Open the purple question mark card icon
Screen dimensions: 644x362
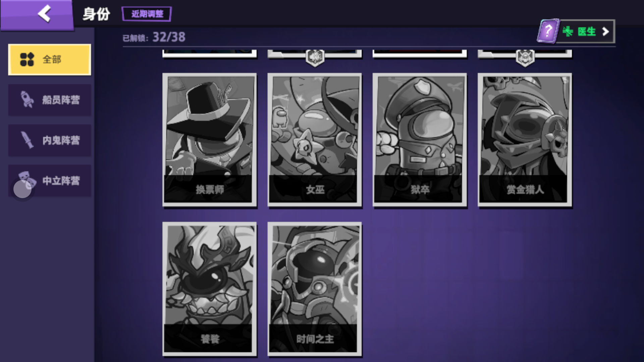(x=548, y=31)
